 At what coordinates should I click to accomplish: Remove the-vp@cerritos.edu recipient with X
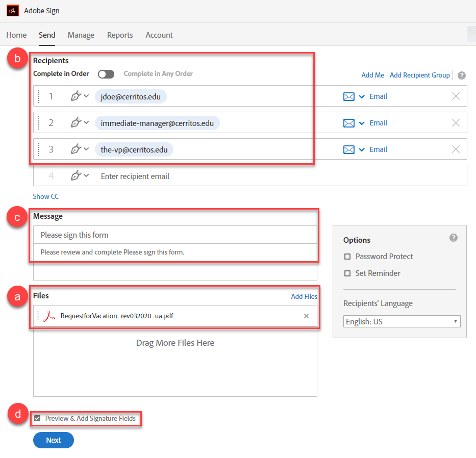[x=456, y=149]
